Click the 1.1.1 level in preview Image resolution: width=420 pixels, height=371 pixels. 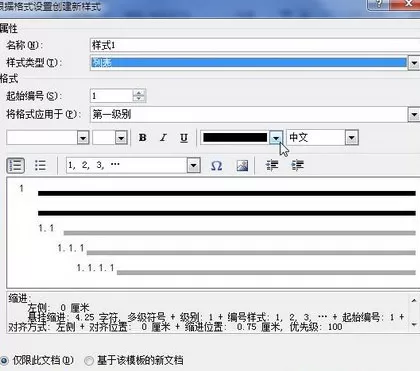tap(71, 248)
